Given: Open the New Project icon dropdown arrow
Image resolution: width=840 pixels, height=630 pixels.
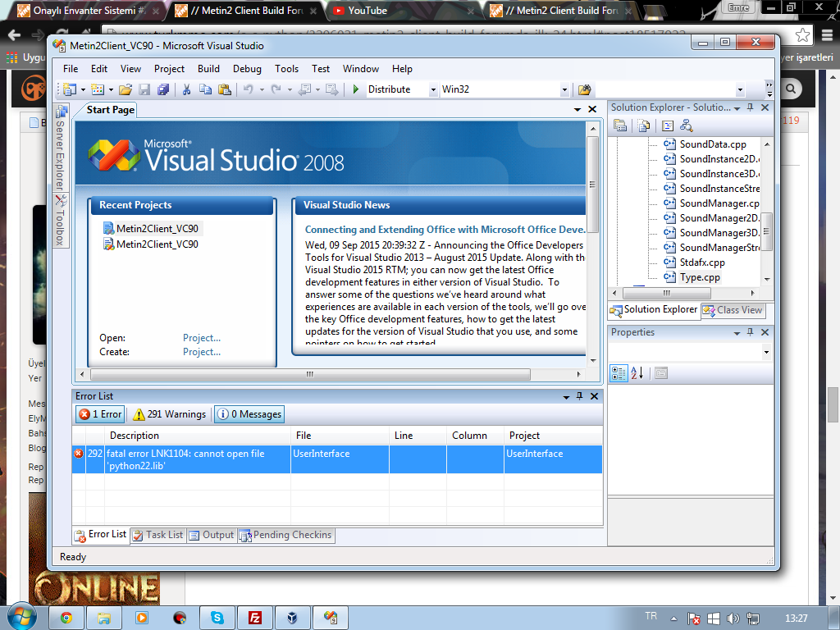Looking at the screenshot, I should 83,90.
